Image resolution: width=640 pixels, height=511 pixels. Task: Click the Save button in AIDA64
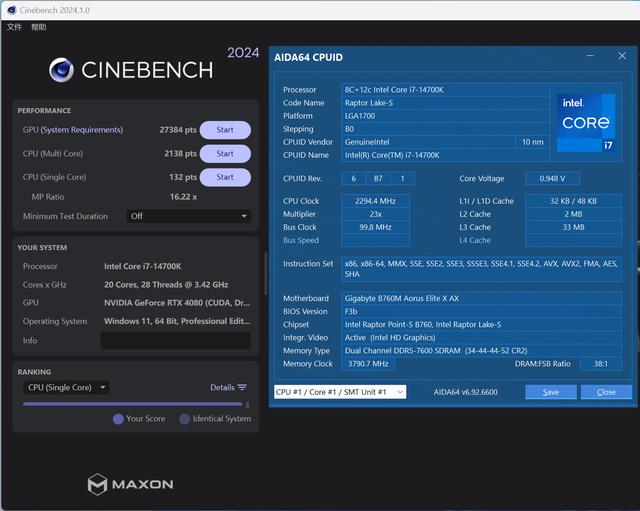[x=551, y=392]
